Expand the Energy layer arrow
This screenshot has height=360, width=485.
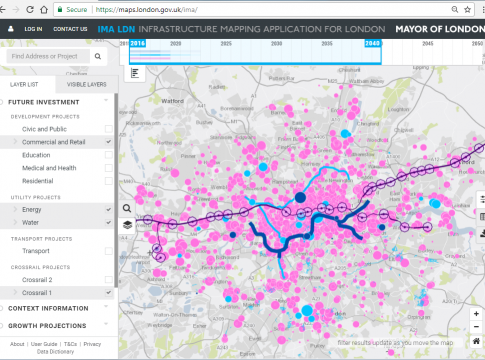pos(15,209)
